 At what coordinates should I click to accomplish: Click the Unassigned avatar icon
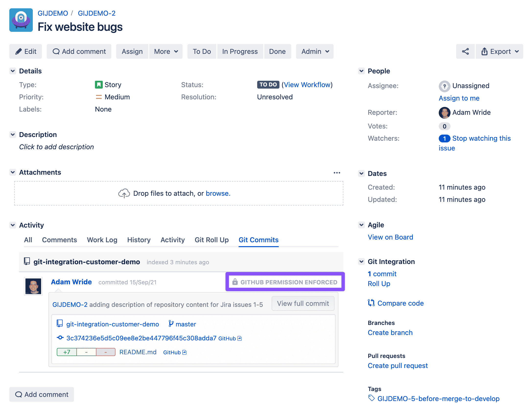coord(444,86)
